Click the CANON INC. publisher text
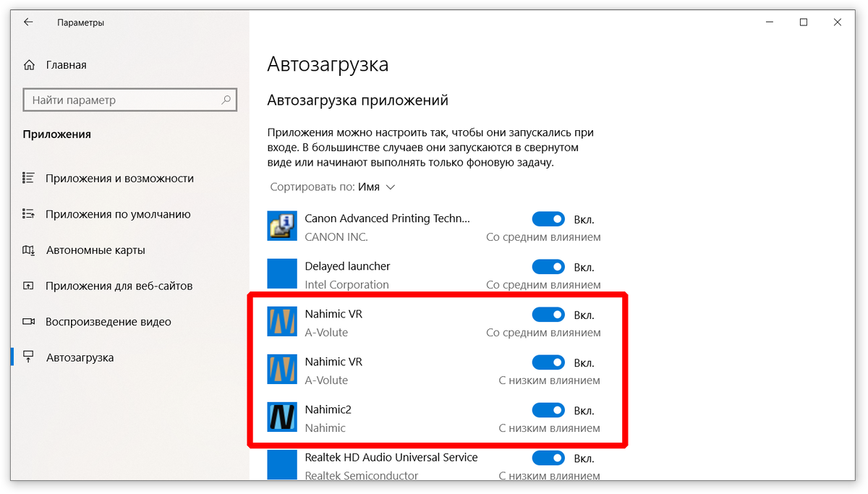Screen dimensions: 868x494 point(336,237)
